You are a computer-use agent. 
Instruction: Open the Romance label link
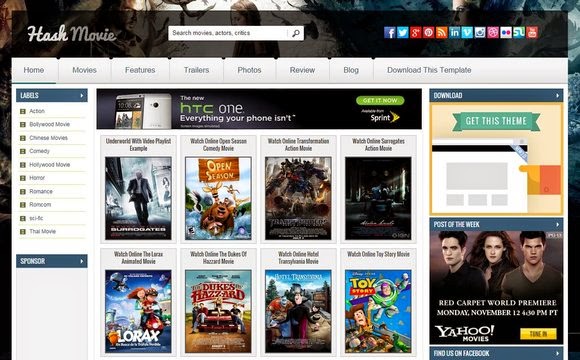(41, 191)
